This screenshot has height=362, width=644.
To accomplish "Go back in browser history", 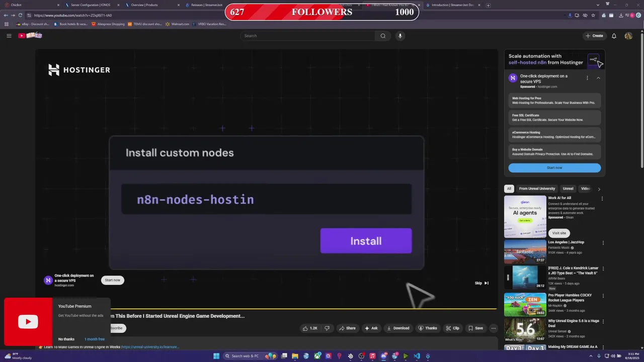I will click(6, 15).
